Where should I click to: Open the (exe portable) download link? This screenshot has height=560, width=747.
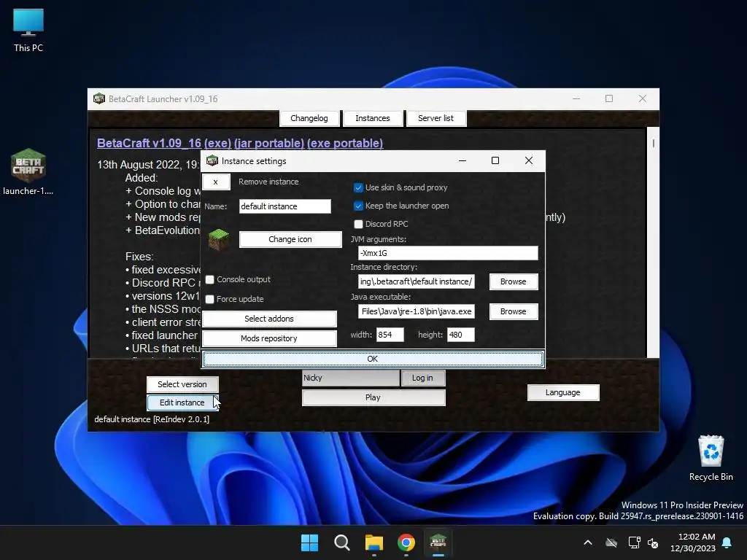point(345,143)
